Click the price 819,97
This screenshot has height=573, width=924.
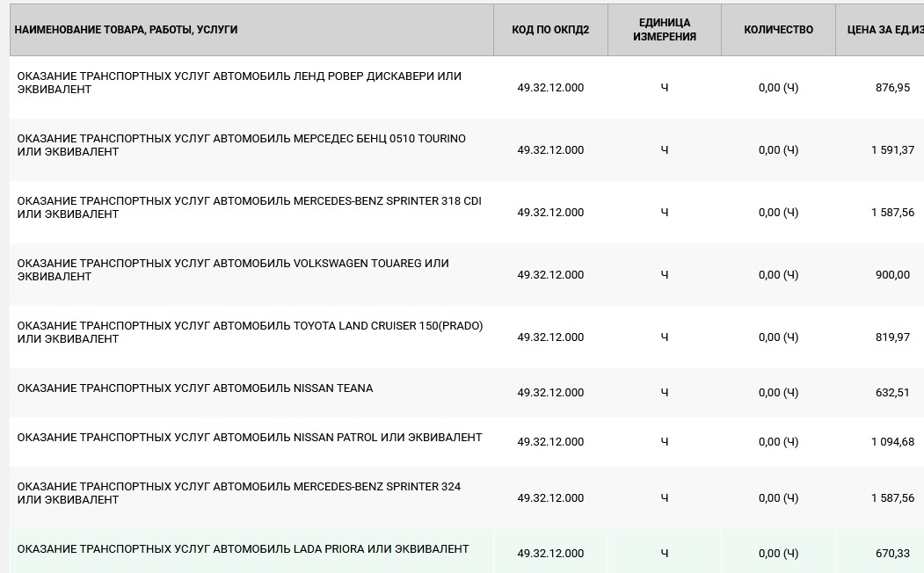(x=892, y=337)
